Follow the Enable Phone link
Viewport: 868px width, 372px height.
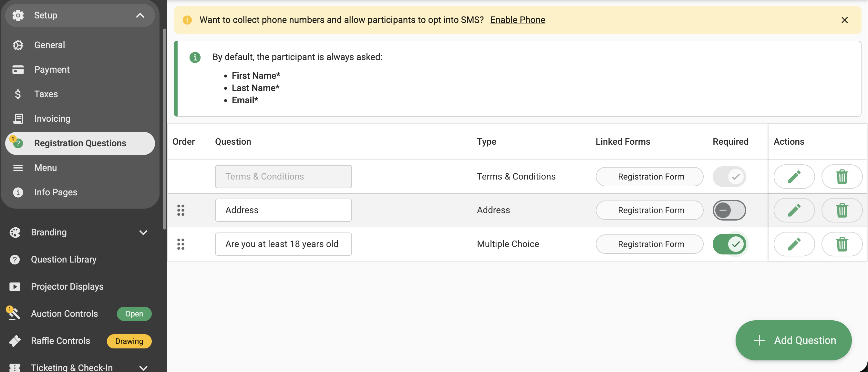point(518,20)
